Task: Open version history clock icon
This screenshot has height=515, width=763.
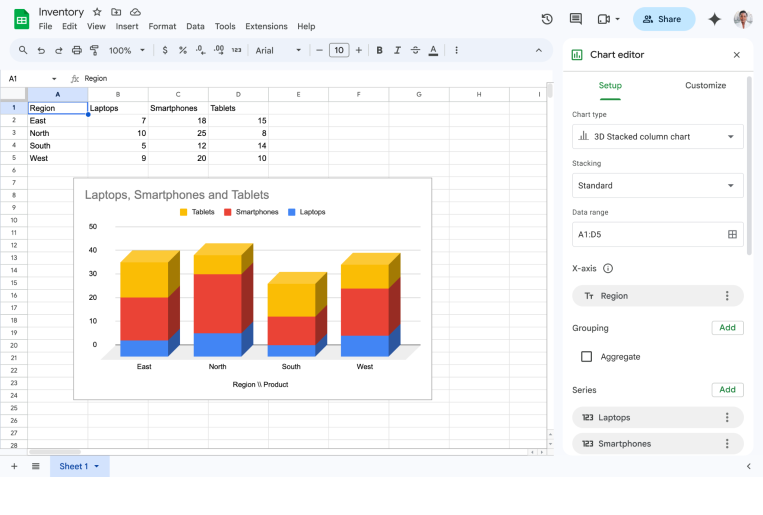Action: pyautogui.click(x=547, y=19)
